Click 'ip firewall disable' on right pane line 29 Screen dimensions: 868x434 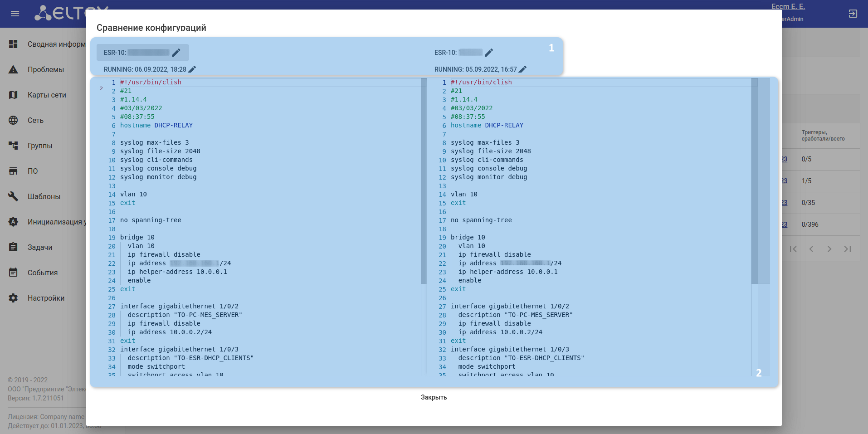495,323
